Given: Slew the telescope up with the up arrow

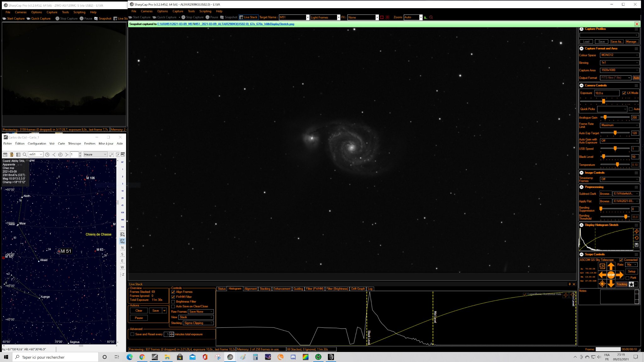Looking at the screenshot, I should 611,266.
